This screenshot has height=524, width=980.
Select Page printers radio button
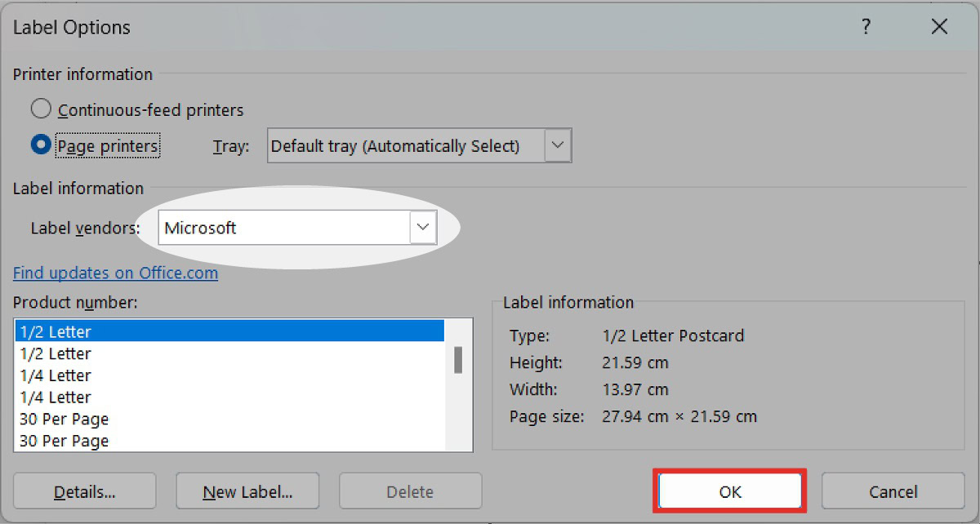click(41, 145)
